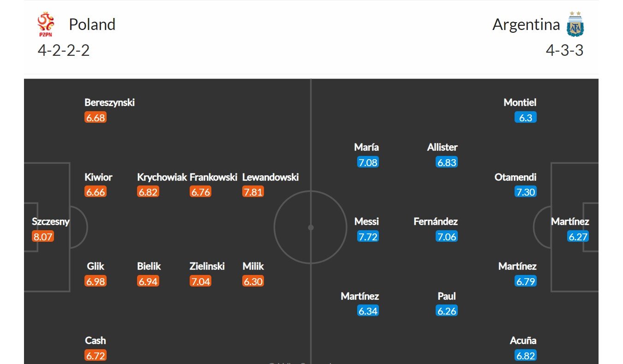Click player name Fernández
Image resolution: width=623 pixels, height=364 pixels.
[436, 221]
